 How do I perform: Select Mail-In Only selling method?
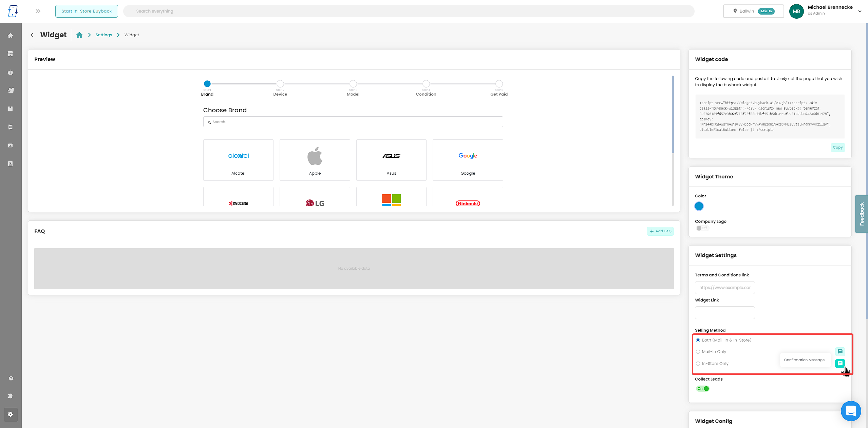click(x=698, y=352)
